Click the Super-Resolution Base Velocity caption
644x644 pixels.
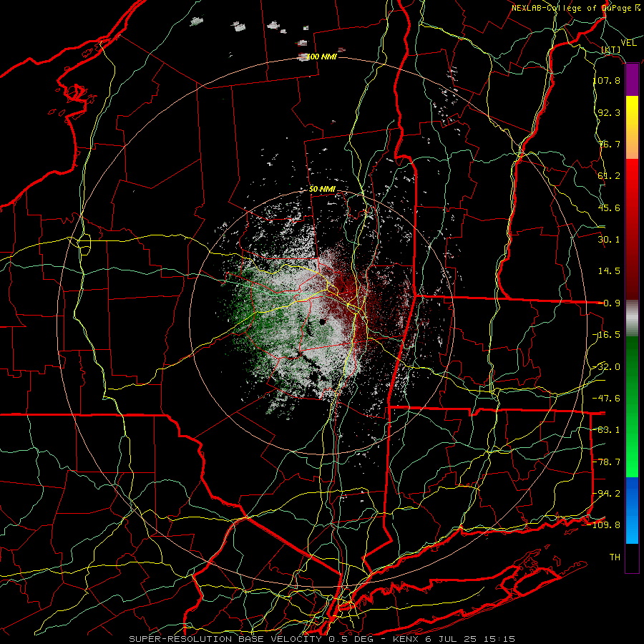point(322,639)
